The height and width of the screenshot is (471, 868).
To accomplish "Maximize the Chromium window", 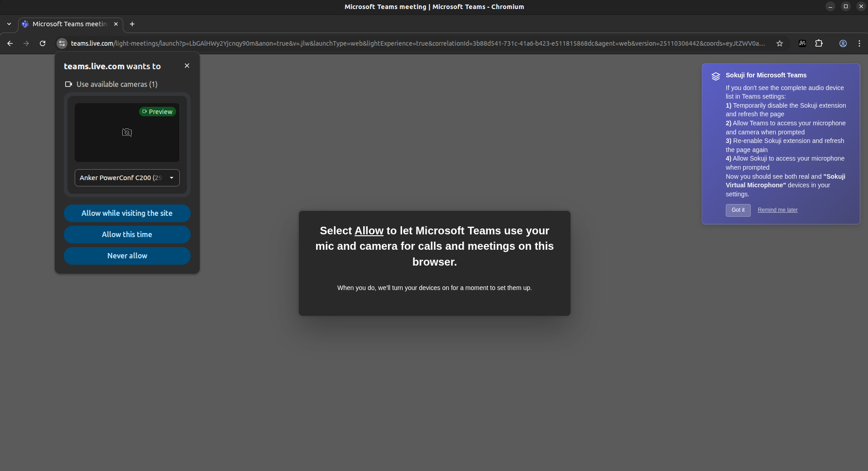I will pyautogui.click(x=846, y=6).
